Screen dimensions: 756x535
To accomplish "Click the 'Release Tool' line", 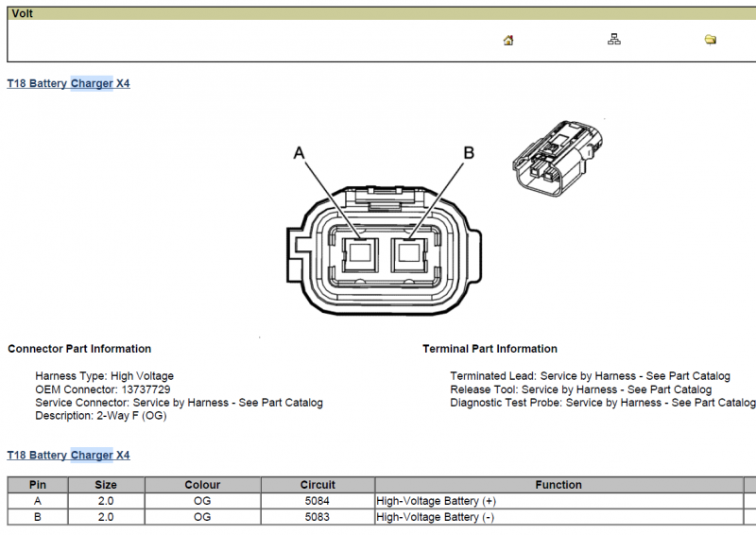I will (581, 389).
